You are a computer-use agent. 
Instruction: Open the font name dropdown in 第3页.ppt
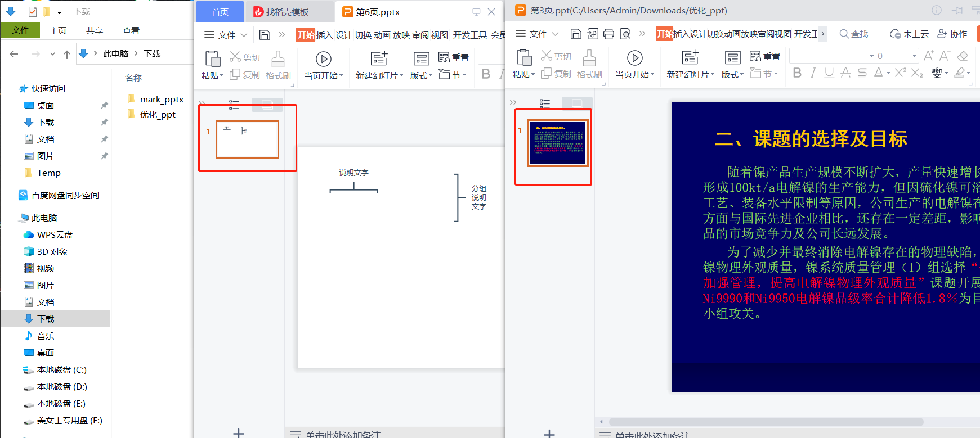pos(872,56)
